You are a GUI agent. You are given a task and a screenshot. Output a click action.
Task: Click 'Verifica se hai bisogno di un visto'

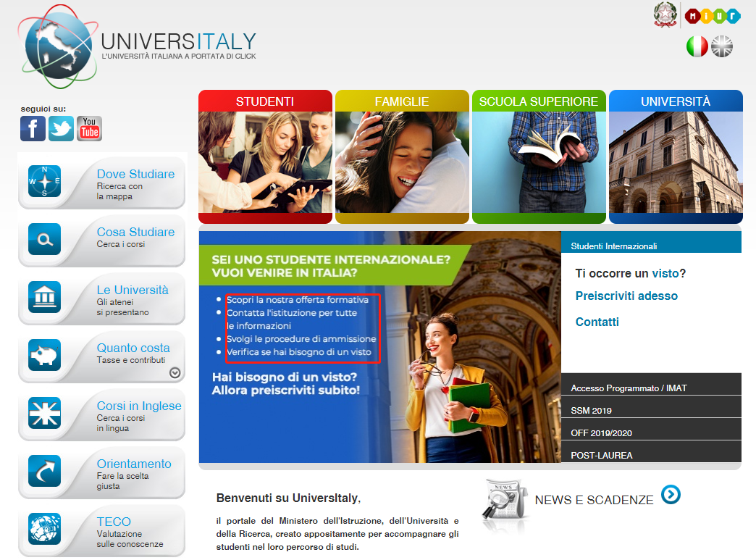(299, 352)
